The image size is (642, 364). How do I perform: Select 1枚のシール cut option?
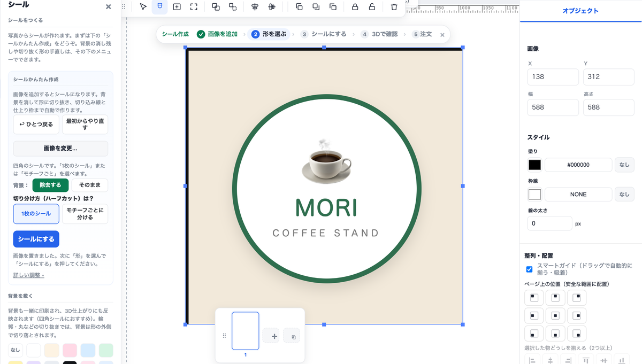(36, 214)
